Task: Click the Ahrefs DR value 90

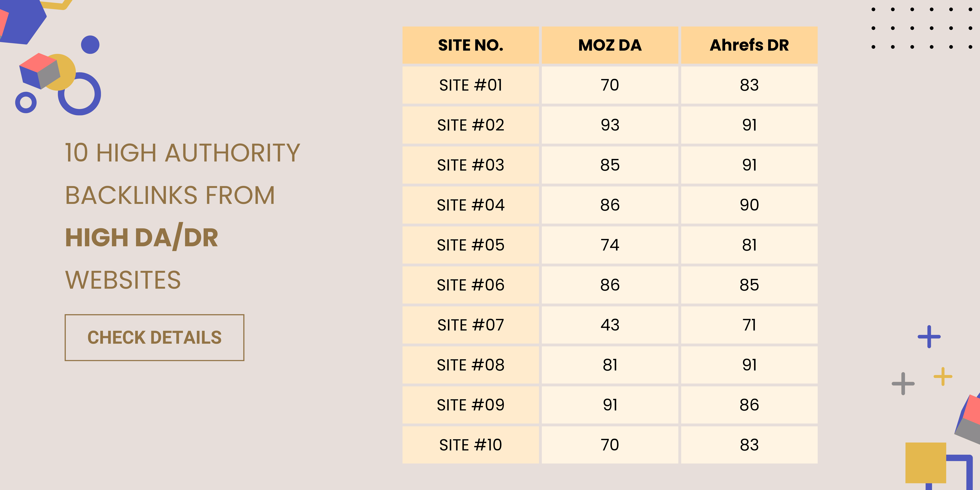Action: 749,205
